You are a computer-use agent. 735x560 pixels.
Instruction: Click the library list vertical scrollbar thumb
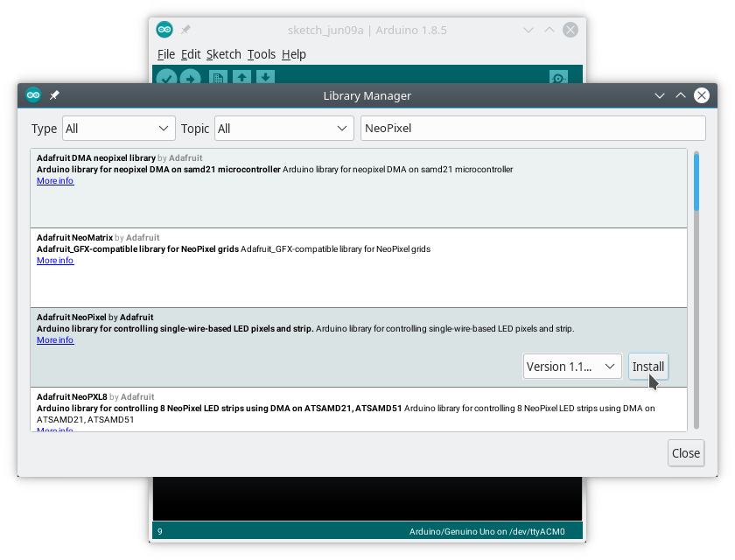(x=696, y=181)
